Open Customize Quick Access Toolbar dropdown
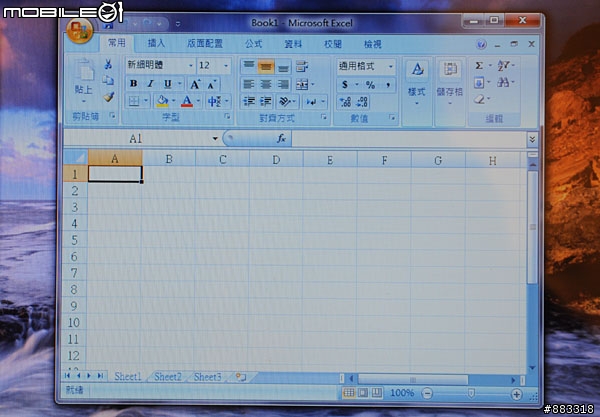600x417 pixels. click(178, 24)
